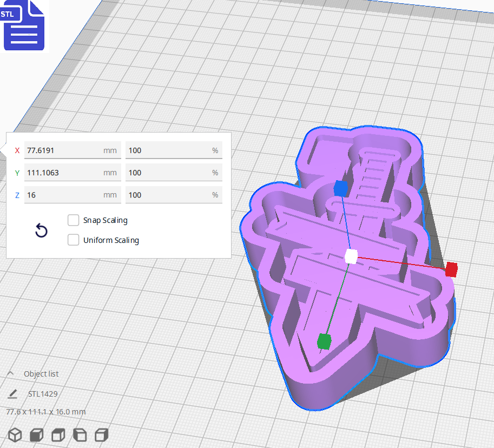This screenshot has height=448, width=494.
Task: Click the pencil icon next to STL1429
Action: click(13, 393)
